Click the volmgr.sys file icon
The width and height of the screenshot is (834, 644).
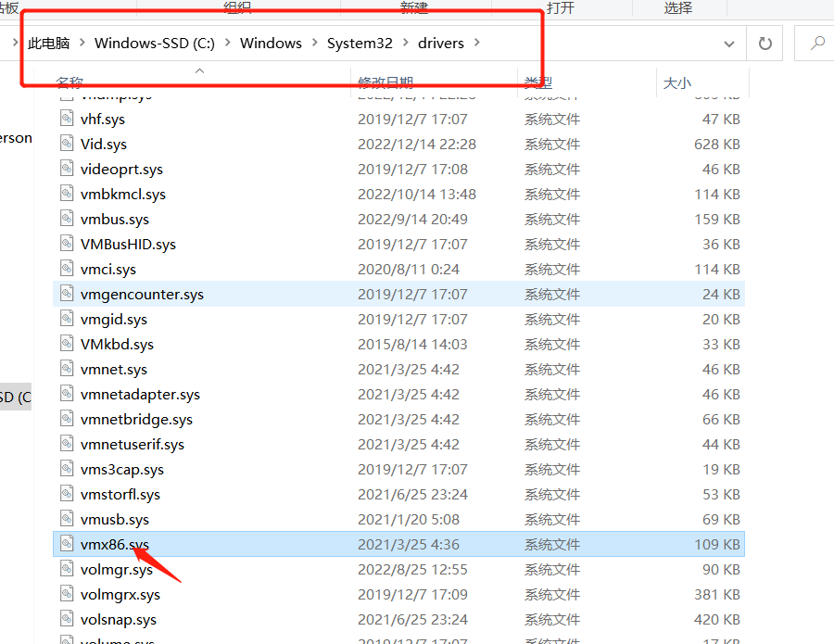67,568
